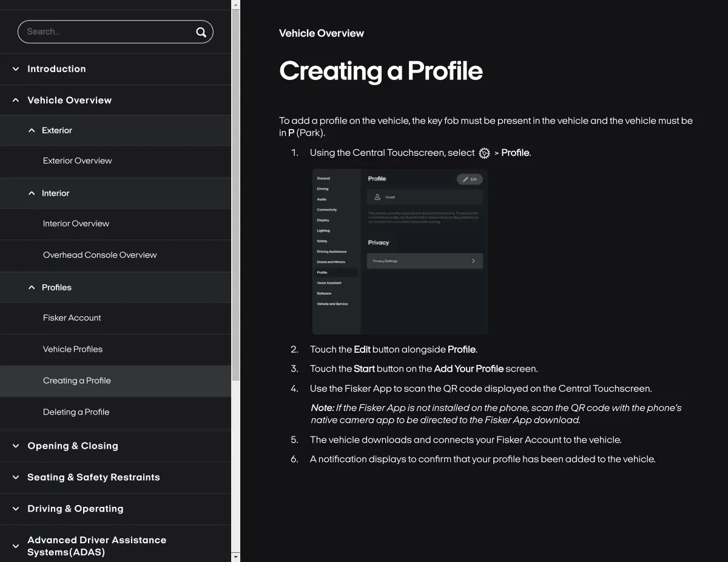728x562 pixels.
Task: Open the Introduction menu section
Action: (56, 69)
